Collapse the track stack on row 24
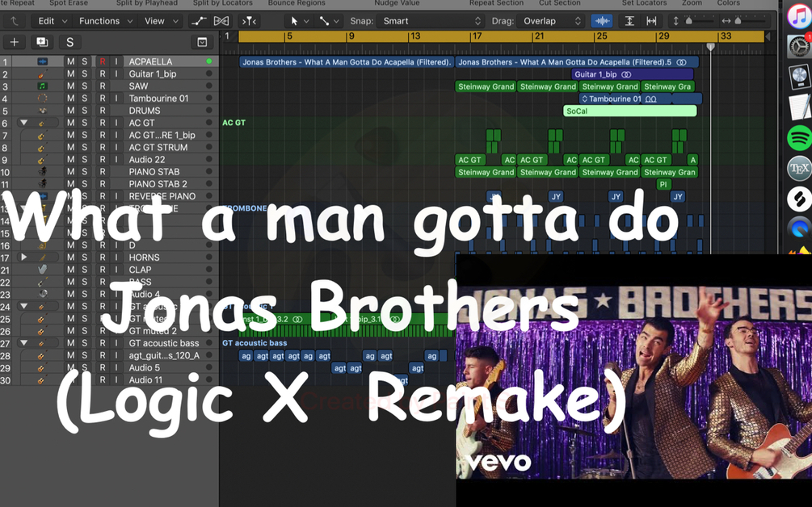The width and height of the screenshot is (812, 507). pyautogui.click(x=23, y=306)
